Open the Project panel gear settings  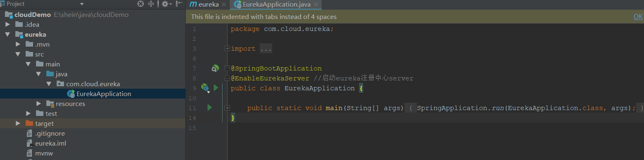click(x=166, y=4)
